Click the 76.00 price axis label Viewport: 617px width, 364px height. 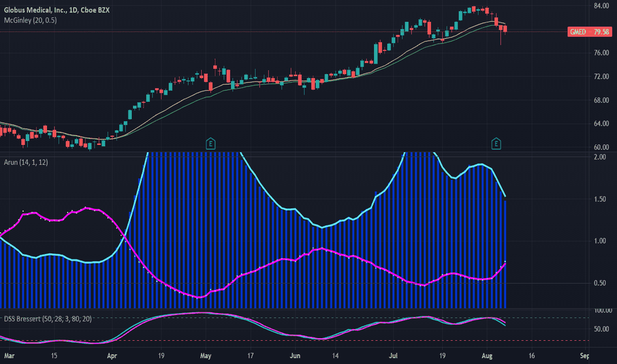601,53
